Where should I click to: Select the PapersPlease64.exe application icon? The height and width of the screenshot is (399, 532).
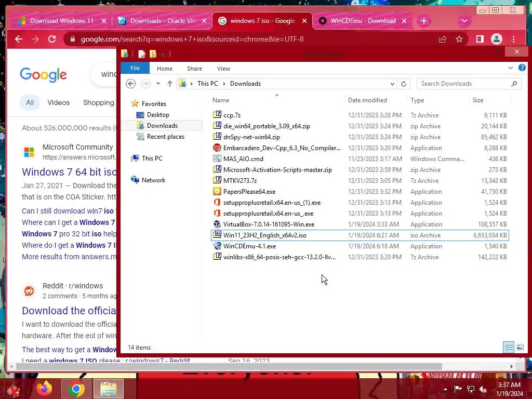(x=217, y=191)
